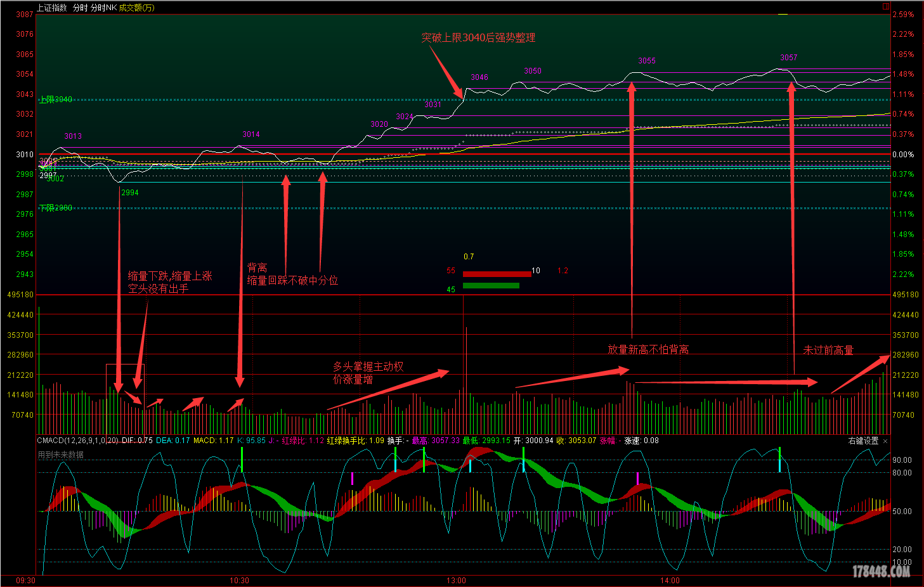Screen dimensions: 924x587
Task: Click the 20.00 oscillator axis label
Action: pos(902,550)
